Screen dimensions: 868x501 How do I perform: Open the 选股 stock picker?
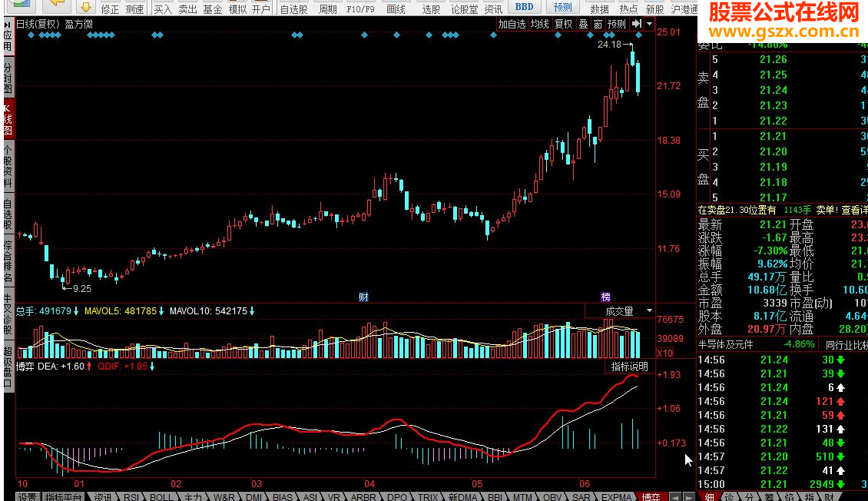point(431,7)
